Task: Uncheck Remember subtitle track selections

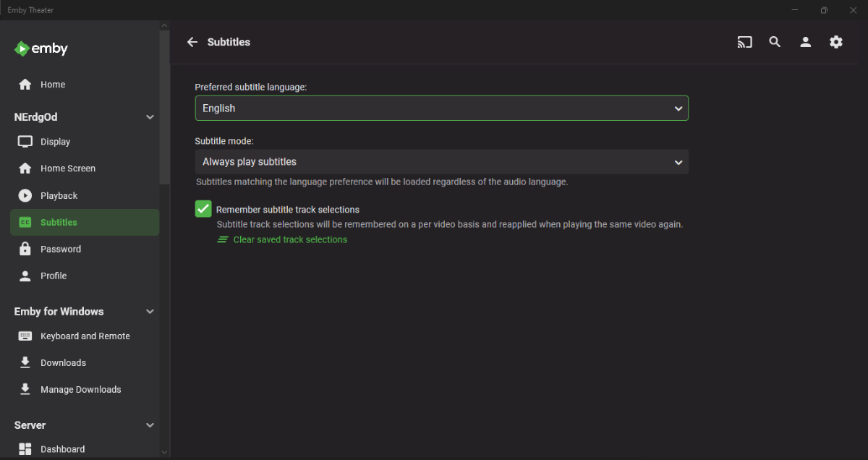Action: coord(203,209)
